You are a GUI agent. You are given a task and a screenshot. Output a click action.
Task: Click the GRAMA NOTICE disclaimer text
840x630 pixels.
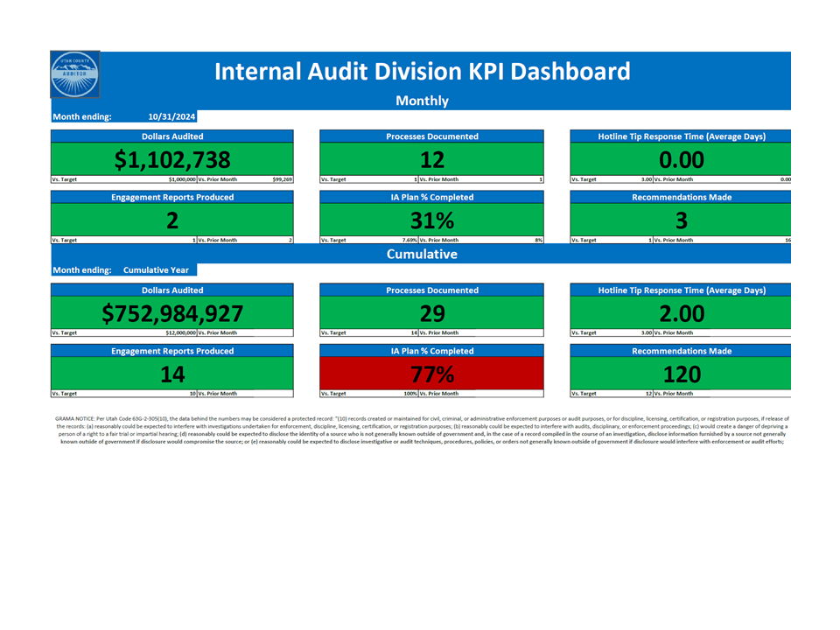tap(422, 430)
